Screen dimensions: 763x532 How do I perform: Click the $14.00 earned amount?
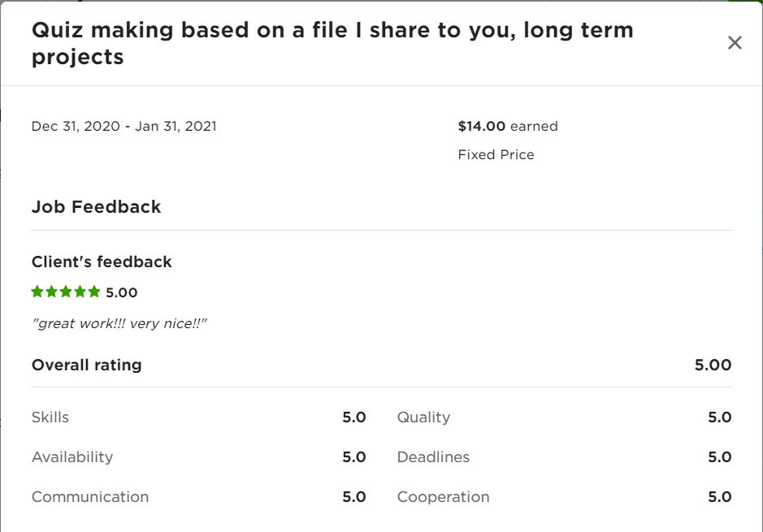tap(507, 126)
